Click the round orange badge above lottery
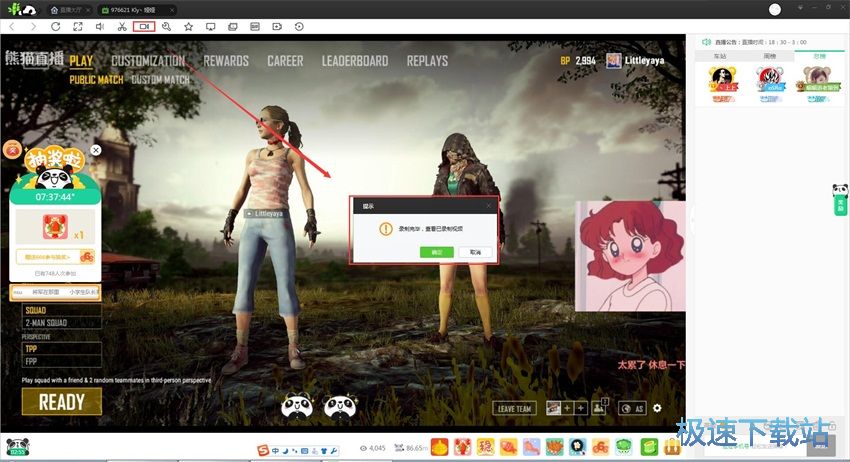The image size is (850, 462). click(x=12, y=150)
